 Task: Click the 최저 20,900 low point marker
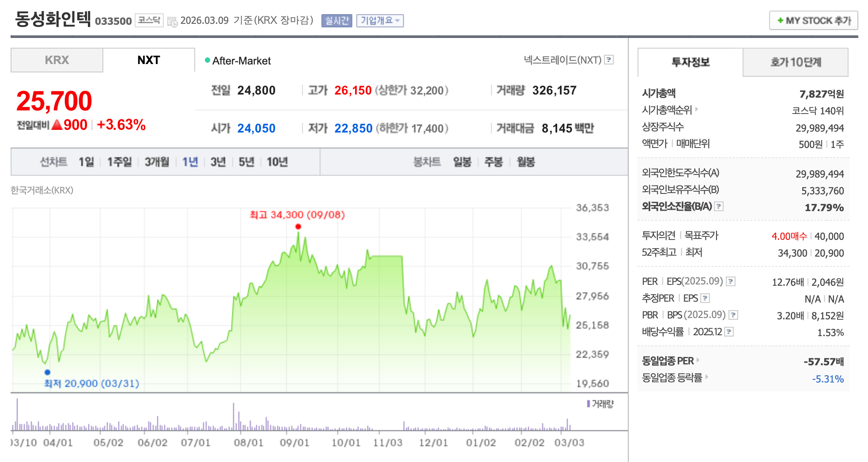pyautogui.click(x=48, y=372)
